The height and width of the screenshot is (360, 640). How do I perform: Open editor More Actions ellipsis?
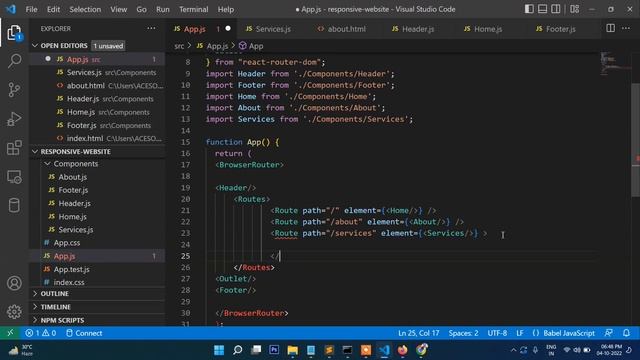coord(626,28)
